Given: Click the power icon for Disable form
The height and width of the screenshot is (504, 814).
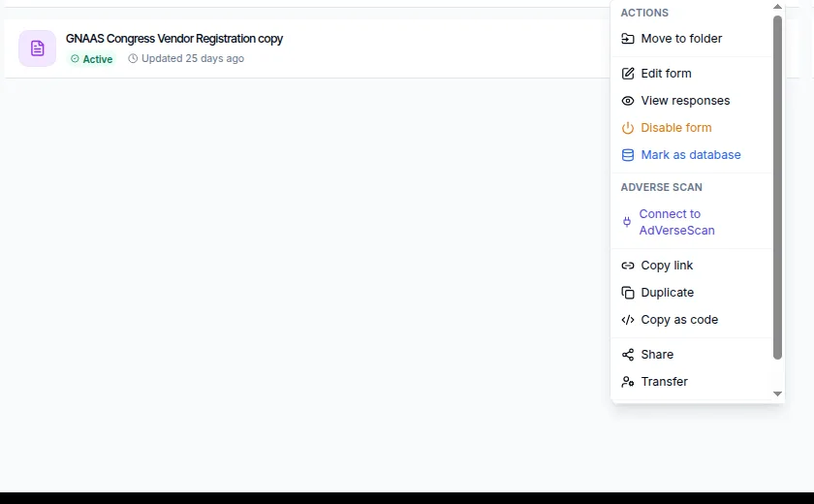Looking at the screenshot, I should click(628, 128).
